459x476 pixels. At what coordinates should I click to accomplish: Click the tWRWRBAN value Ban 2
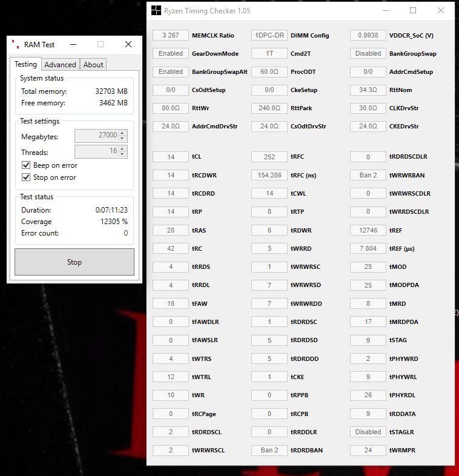(368, 175)
